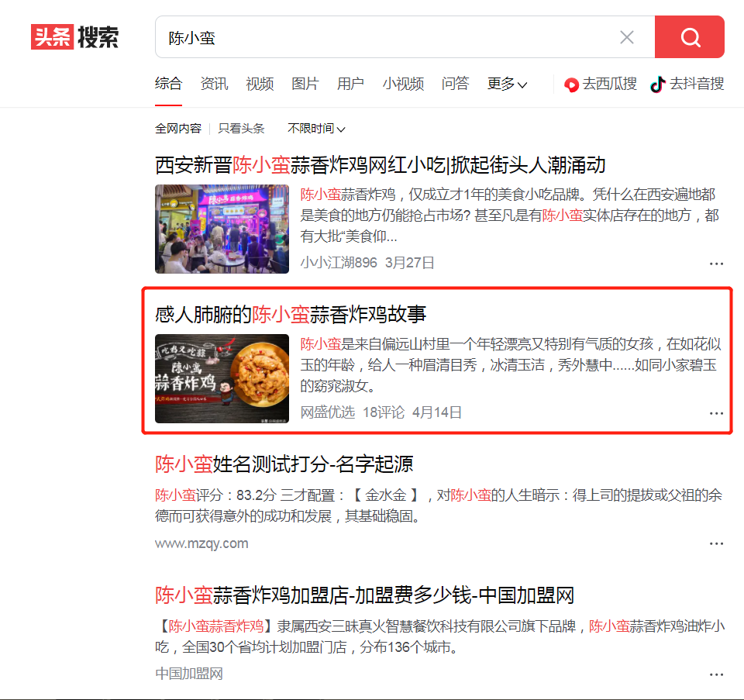Click the red search magnifier button
The height and width of the screenshot is (700, 744).
(690, 37)
